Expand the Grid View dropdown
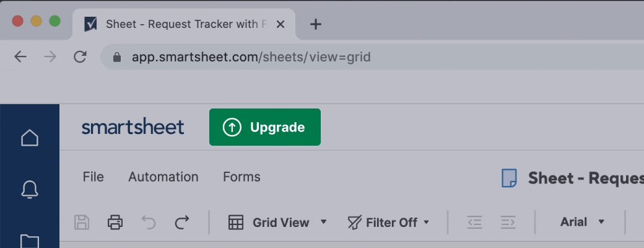The height and width of the screenshot is (248, 644). [277, 222]
